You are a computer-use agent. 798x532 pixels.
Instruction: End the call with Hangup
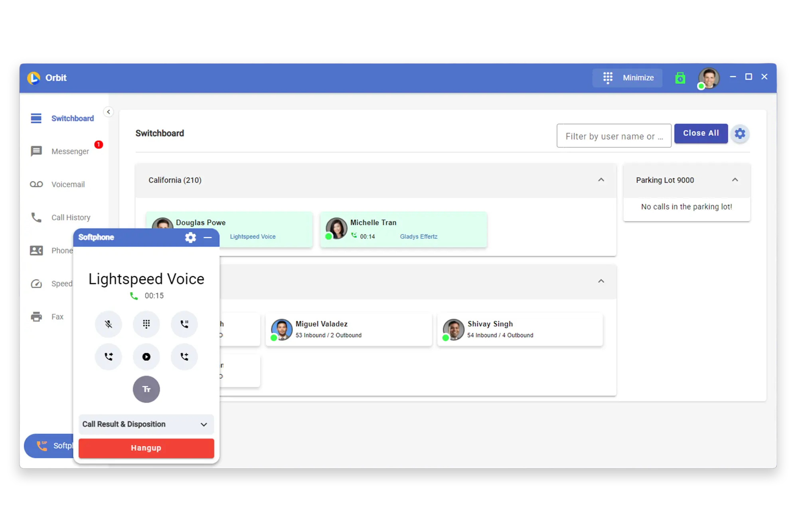click(x=146, y=448)
